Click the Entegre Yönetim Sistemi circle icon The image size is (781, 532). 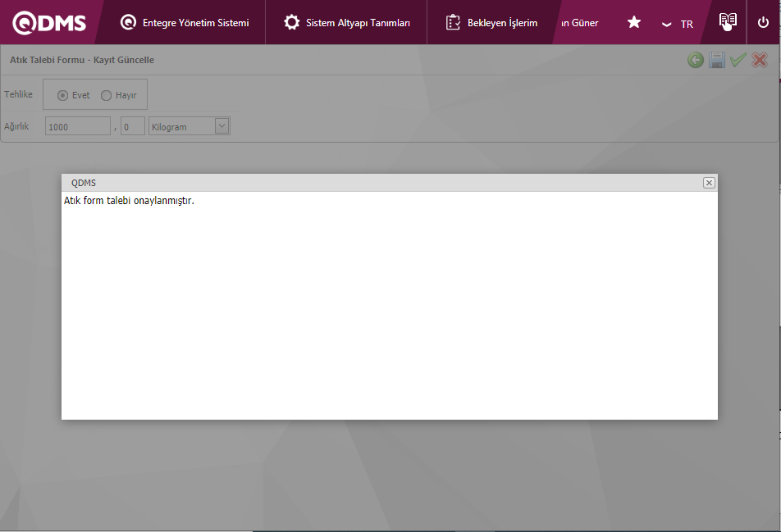click(x=128, y=22)
